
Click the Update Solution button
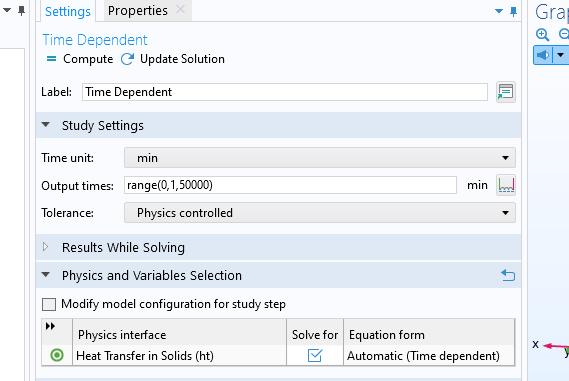tap(173, 59)
